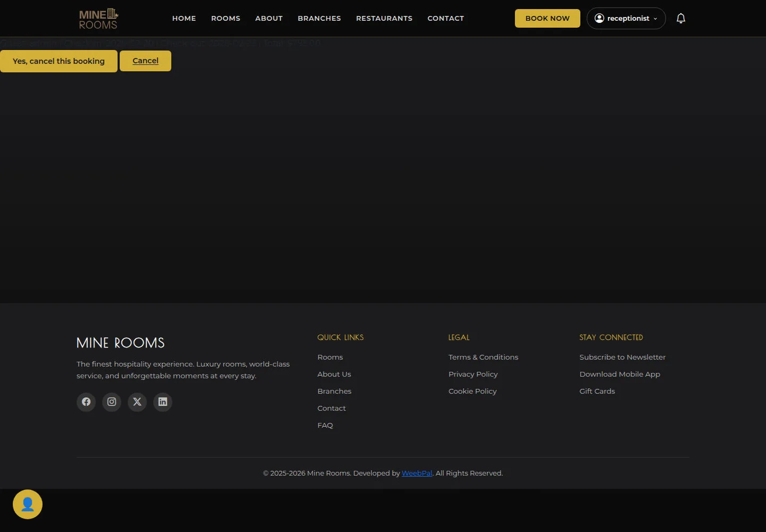Open the Cookie Policy link
Viewport: 766px width, 532px height.
click(x=472, y=391)
